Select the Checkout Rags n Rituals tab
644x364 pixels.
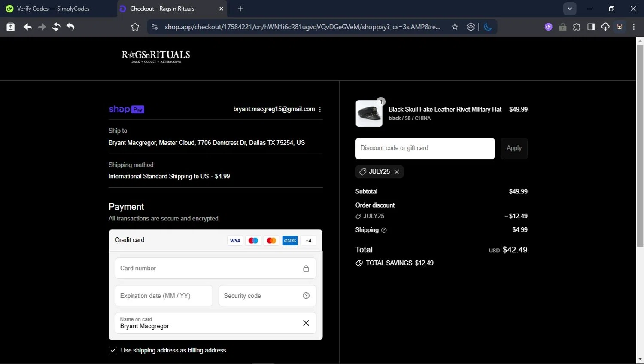click(172, 9)
